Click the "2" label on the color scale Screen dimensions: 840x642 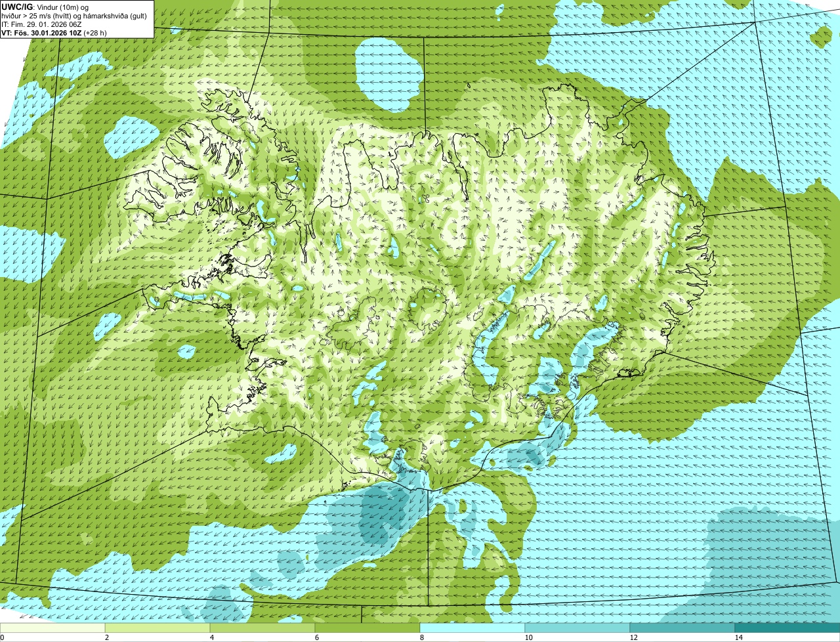tap(106, 637)
